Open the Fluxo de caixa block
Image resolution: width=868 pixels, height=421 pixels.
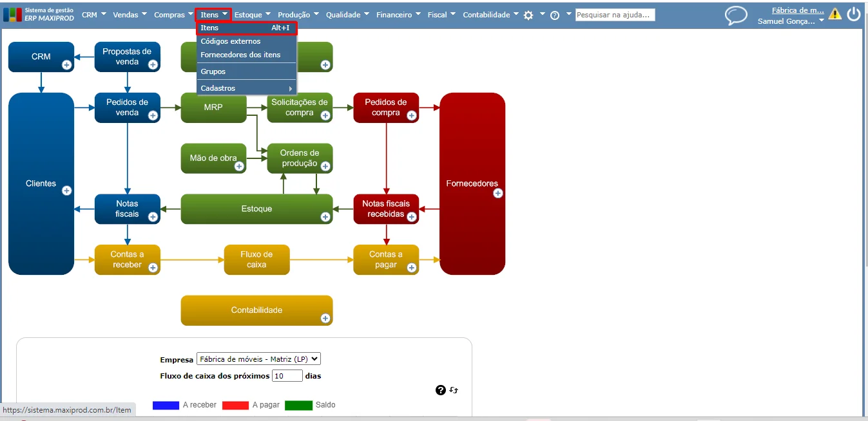click(x=256, y=259)
